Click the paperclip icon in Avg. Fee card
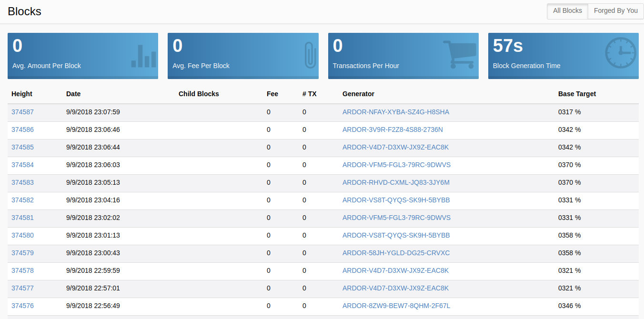 [x=310, y=55]
